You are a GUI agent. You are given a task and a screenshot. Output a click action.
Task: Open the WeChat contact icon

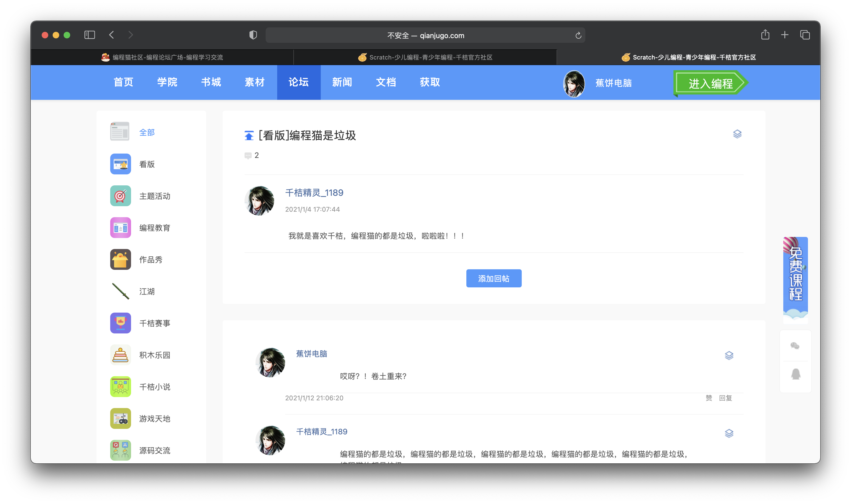pos(795,346)
